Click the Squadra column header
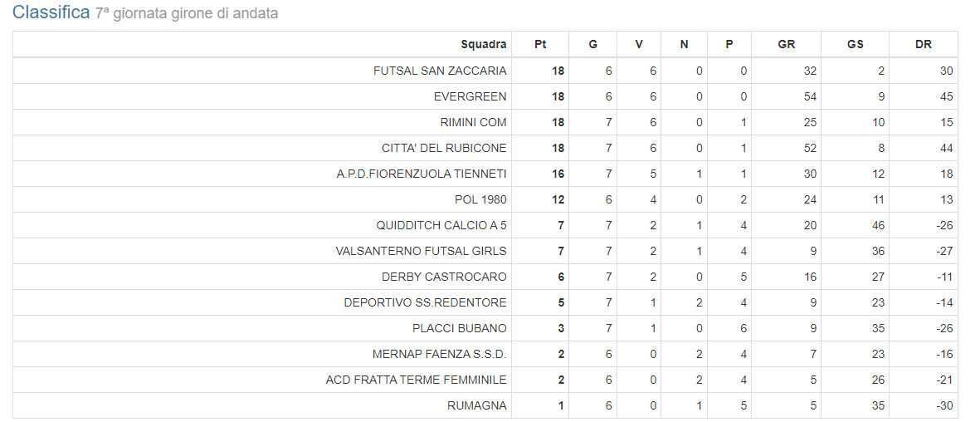Viewport: 980px width, 422px height. point(483,45)
